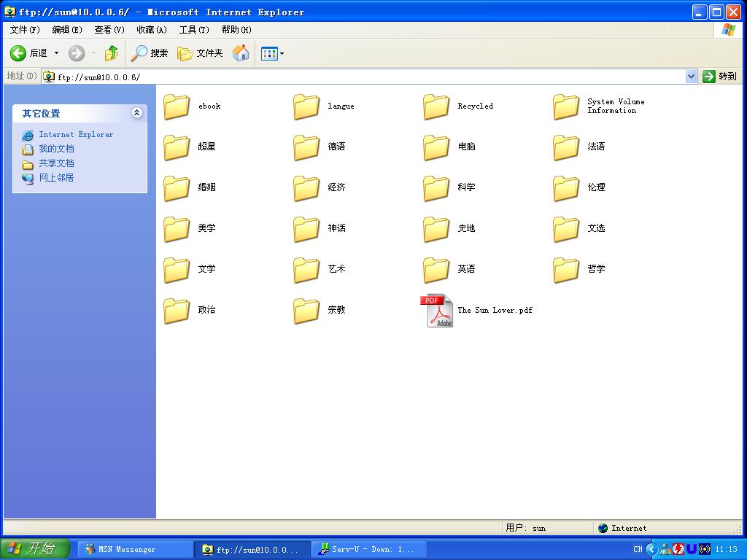747x560 pixels.
Task: Click the Back (后退) arrow icon
Action: coord(18,53)
